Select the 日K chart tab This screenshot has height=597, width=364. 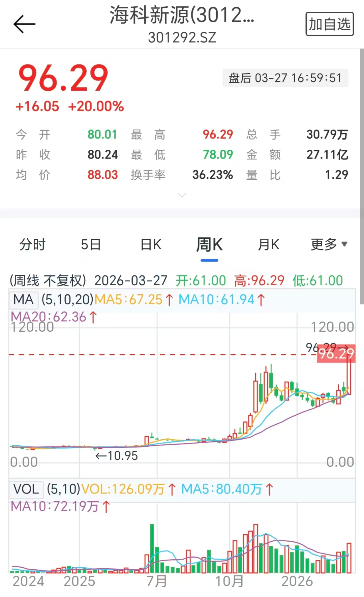[151, 245]
